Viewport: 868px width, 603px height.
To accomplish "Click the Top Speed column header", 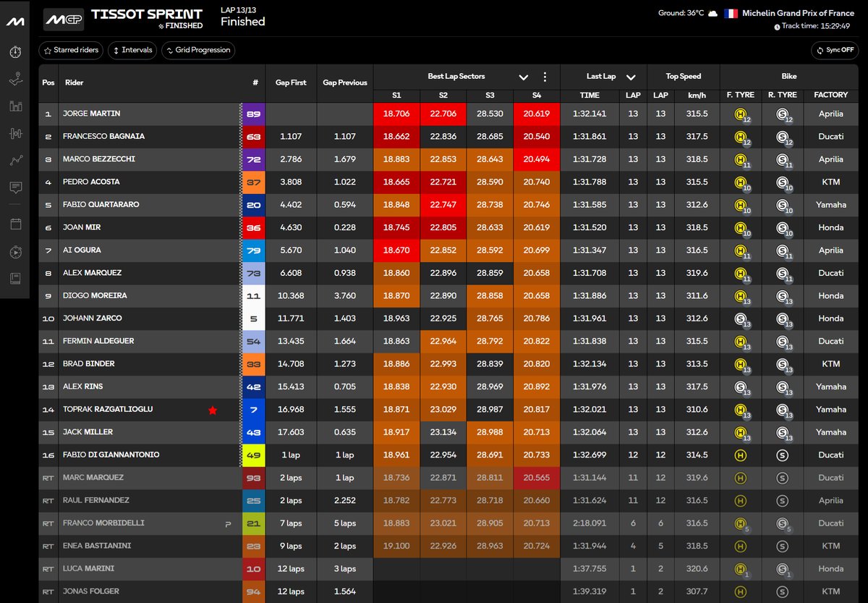I will [683, 76].
